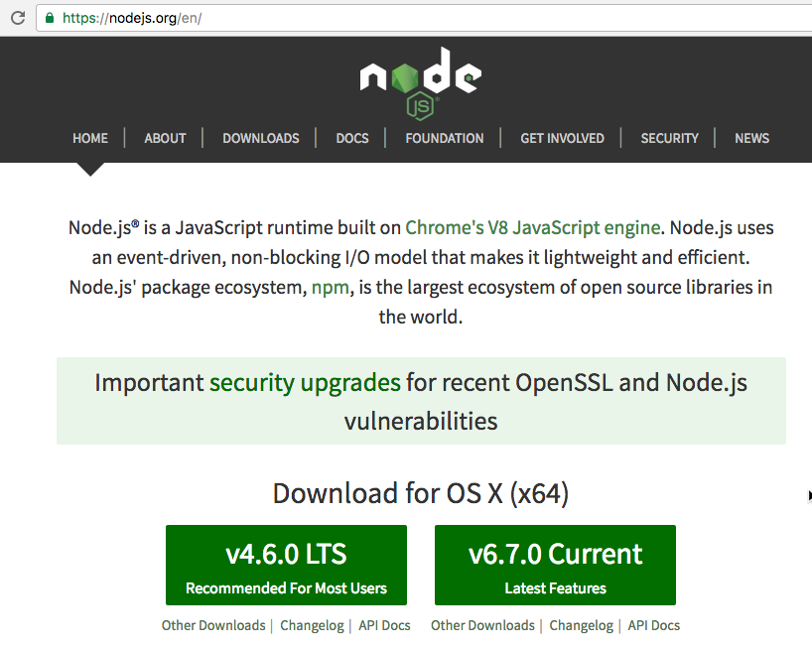Open the GET INVOLVED navigation item

(562, 138)
